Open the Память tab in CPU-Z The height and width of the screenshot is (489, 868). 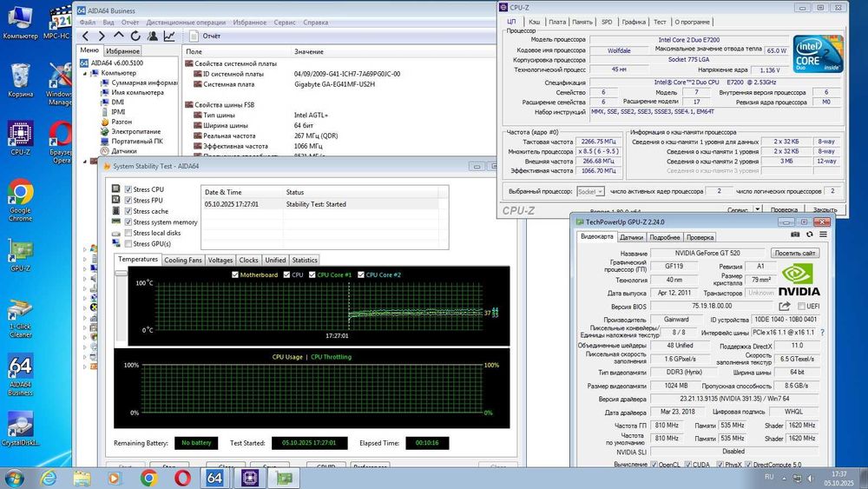click(x=582, y=23)
